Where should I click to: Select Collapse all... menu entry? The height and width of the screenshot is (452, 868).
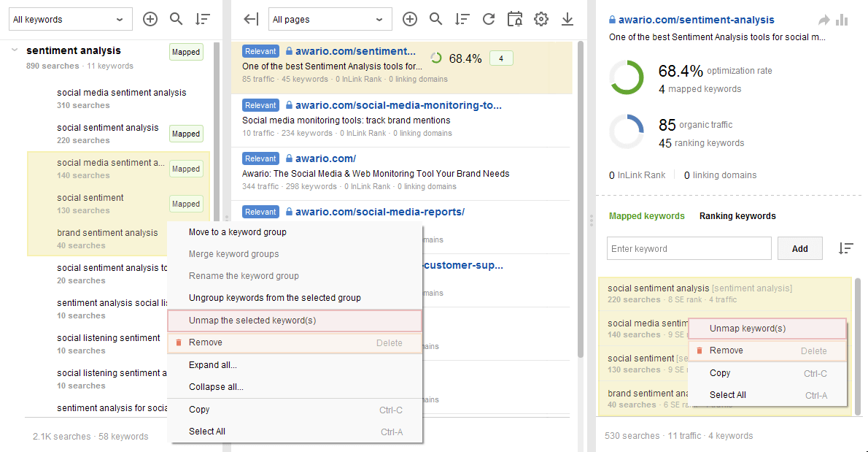tap(295, 386)
